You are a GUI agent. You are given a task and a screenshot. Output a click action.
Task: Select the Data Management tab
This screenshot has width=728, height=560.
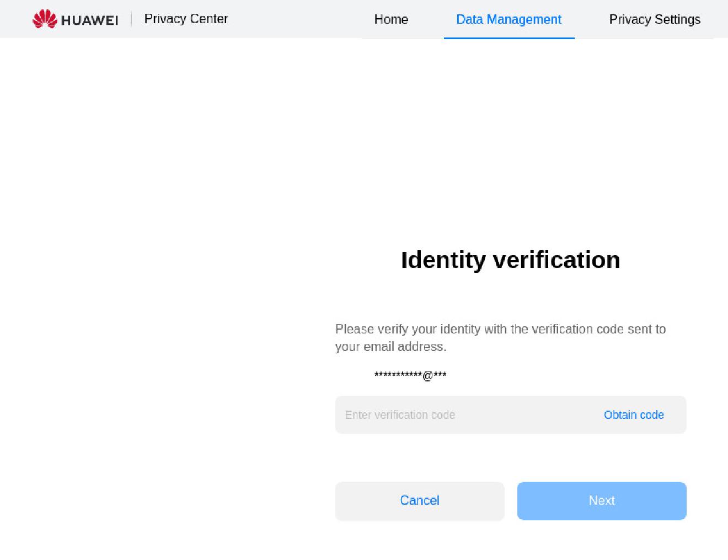508,19
